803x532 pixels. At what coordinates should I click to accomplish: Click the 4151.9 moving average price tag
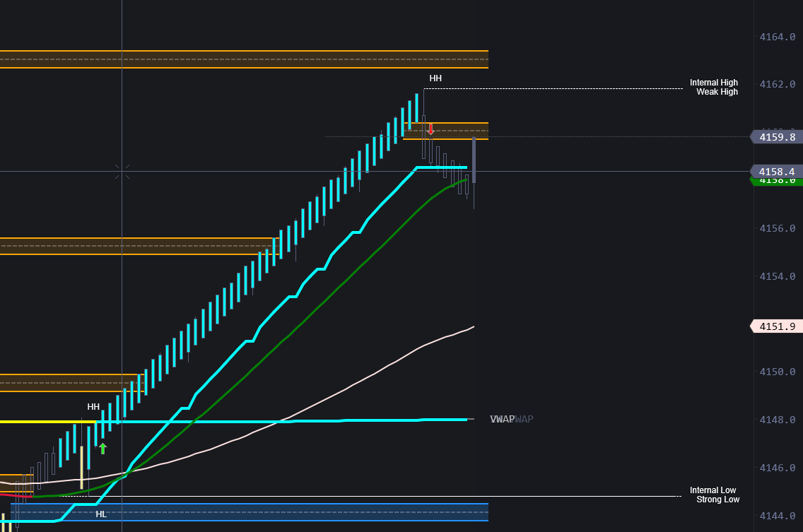[776, 326]
